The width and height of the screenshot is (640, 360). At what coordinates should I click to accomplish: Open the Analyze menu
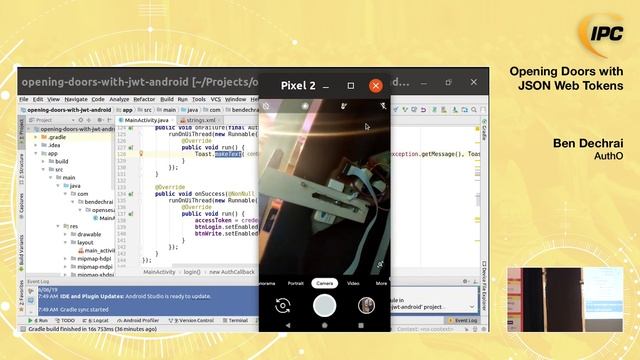119,99
